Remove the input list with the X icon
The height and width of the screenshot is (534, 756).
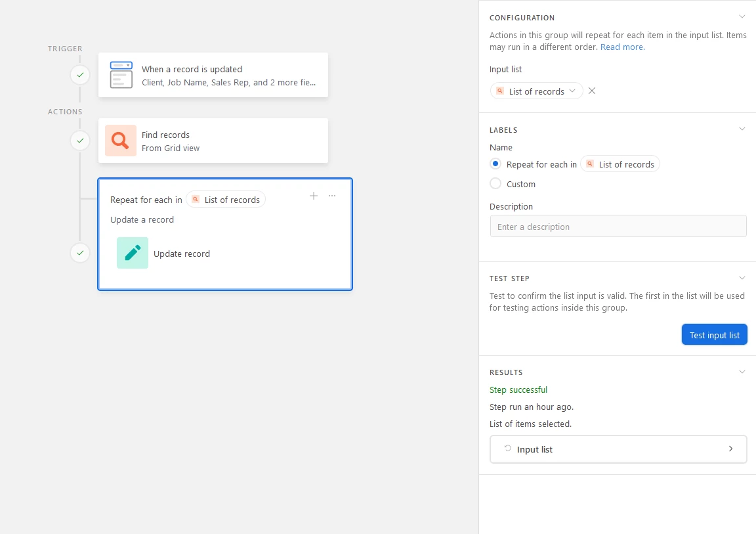click(x=592, y=91)
